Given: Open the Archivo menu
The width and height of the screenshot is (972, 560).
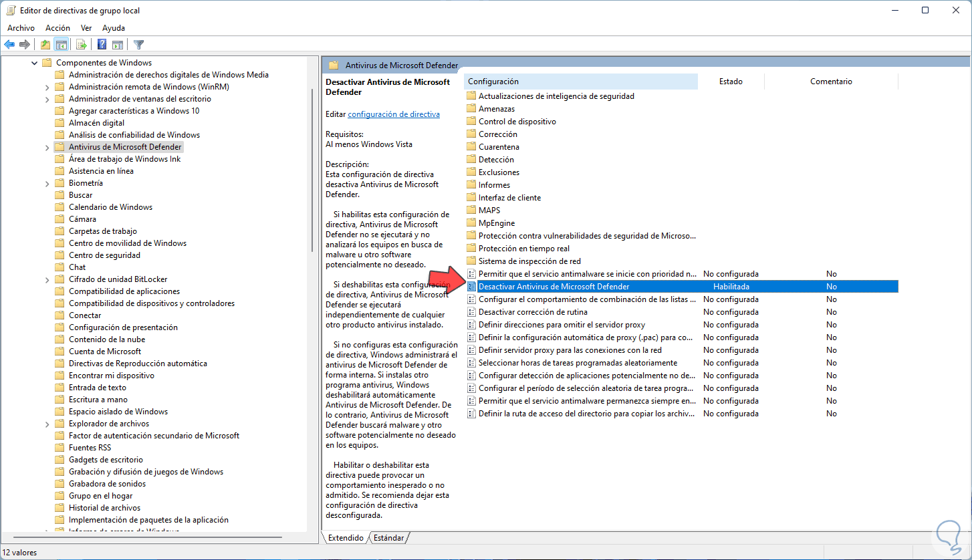Looking at the screenshot, I should click(x=21, y=28).
